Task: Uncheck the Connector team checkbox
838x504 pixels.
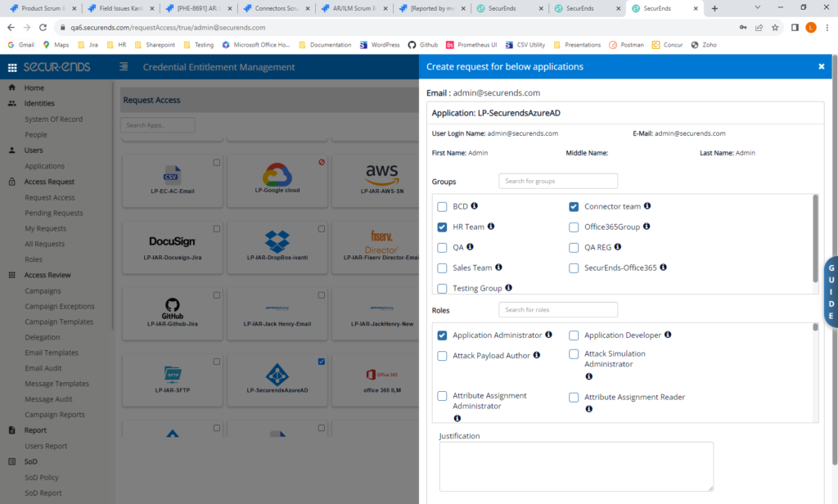Action: [x=574, y=207]
